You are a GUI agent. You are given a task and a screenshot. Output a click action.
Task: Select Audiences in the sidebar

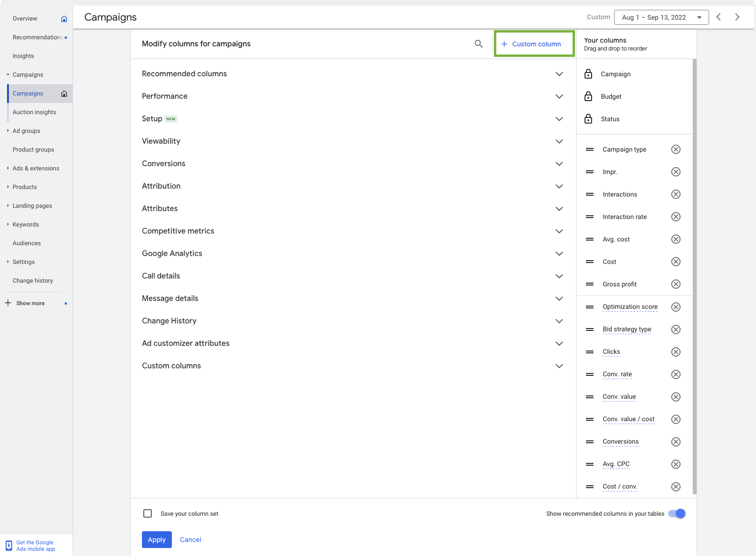(x=27, y=243)
